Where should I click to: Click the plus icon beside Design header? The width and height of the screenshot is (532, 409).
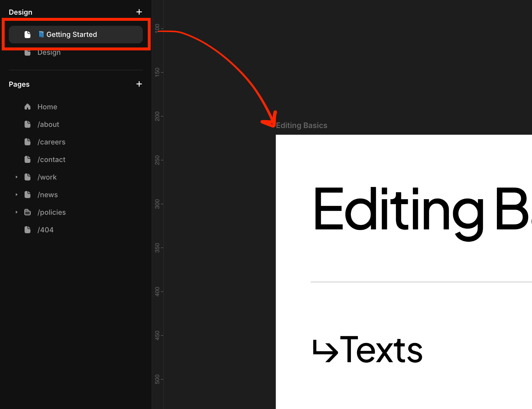(x=139, y=12)
